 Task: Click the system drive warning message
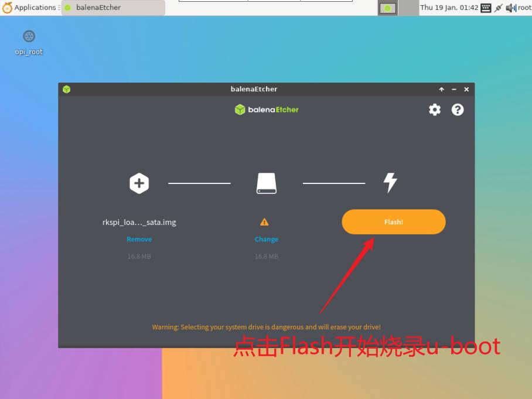pos(267,327)
